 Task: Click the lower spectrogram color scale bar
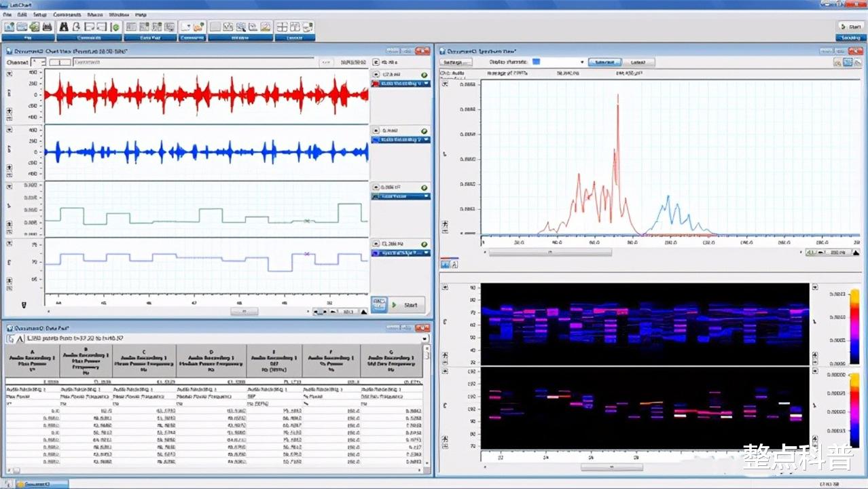854,409
